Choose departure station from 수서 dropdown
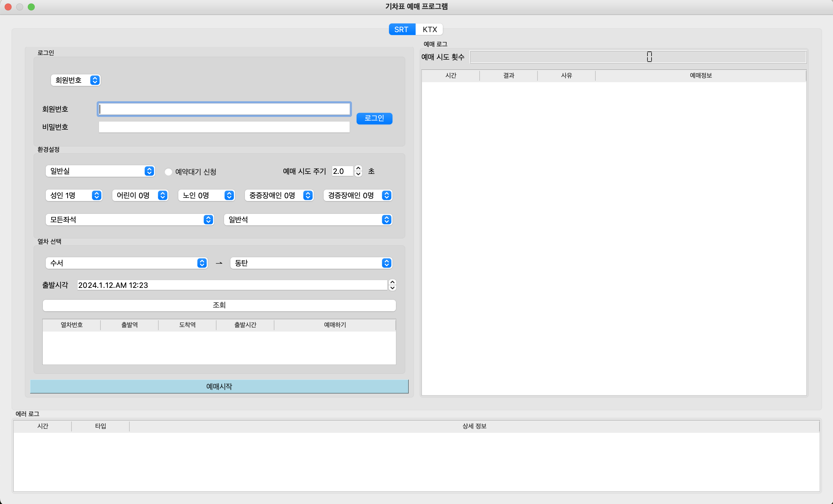Image resolution: width=833 pixels, height=504 pixels. (x=126, y=263)
